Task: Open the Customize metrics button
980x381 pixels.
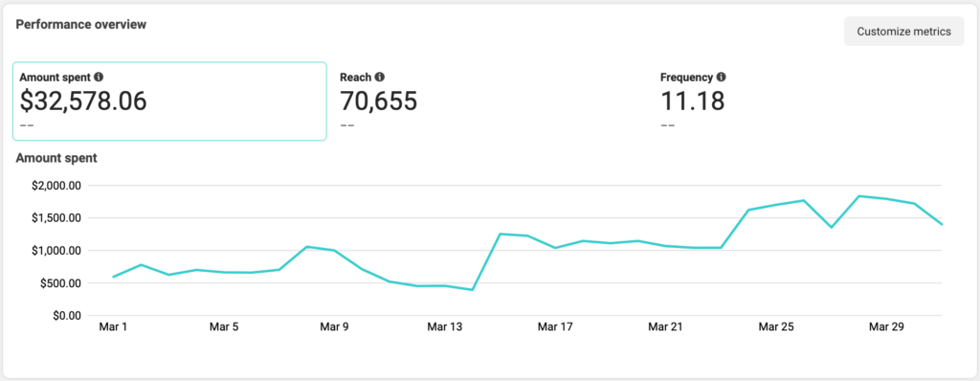Action: 903,32
